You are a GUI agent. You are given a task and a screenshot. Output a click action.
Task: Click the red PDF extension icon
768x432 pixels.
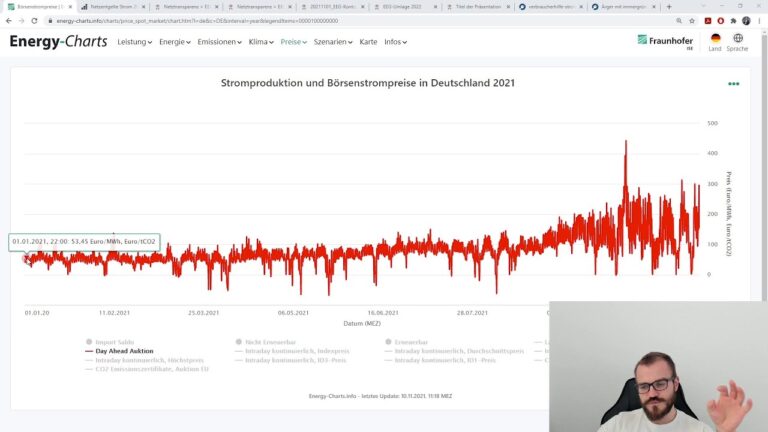coord(708,21)
